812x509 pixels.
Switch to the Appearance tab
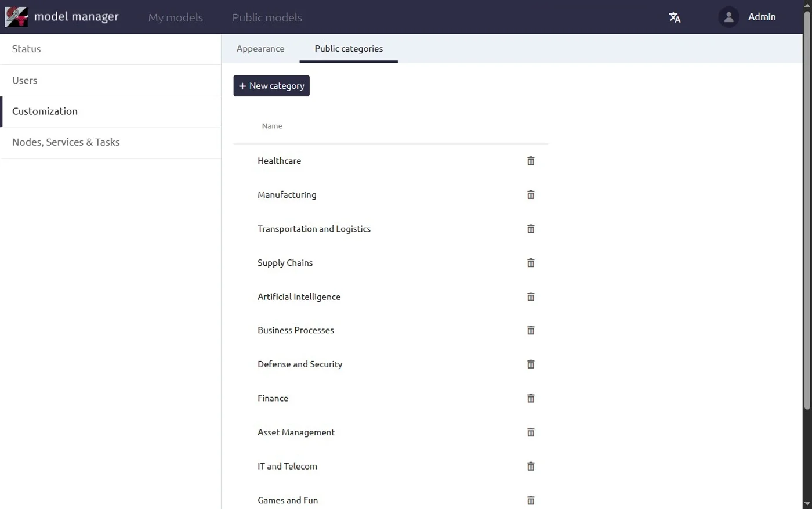coord(260,49)
